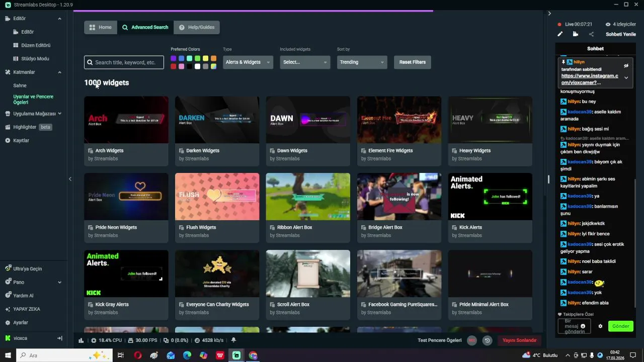Collapse the chat panel arrow at top
This screenshot has width=644, height=362.
pos(549,14)
